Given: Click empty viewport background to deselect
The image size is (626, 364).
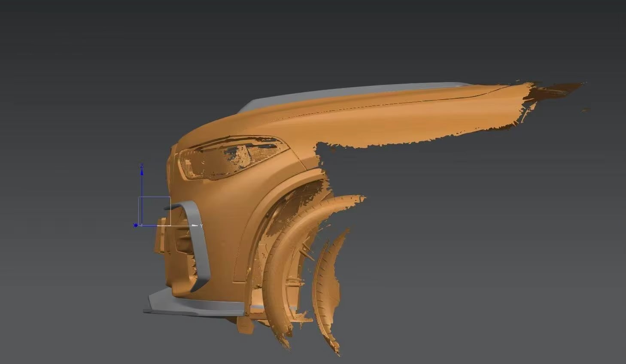Looking at the screenshot, I should point(472,258).
